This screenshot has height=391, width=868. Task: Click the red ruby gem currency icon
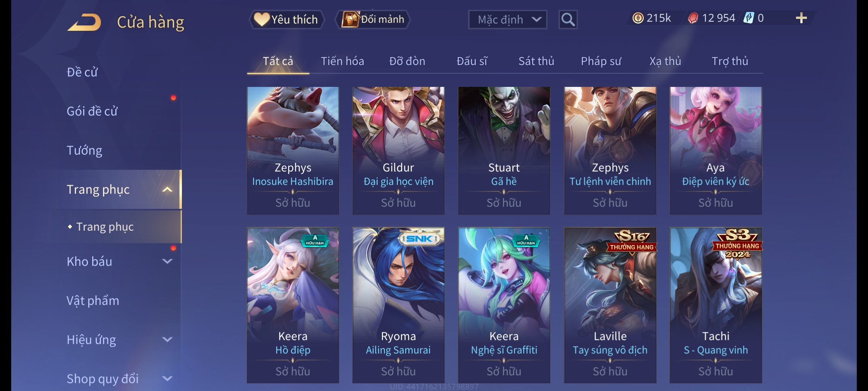693,18
